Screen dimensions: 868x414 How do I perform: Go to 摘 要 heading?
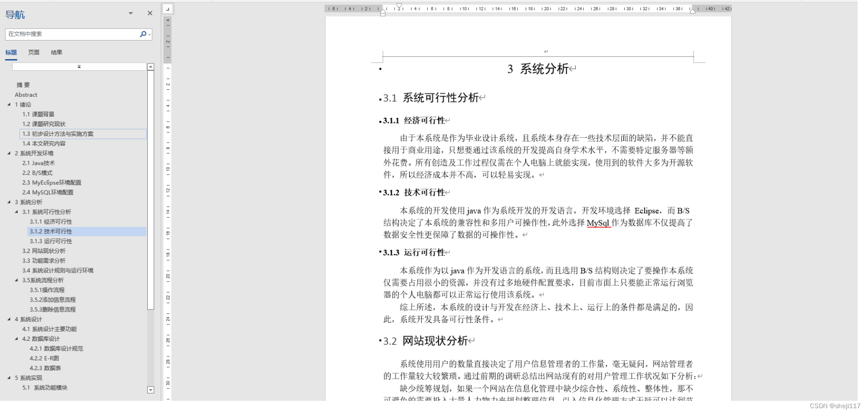23,85
